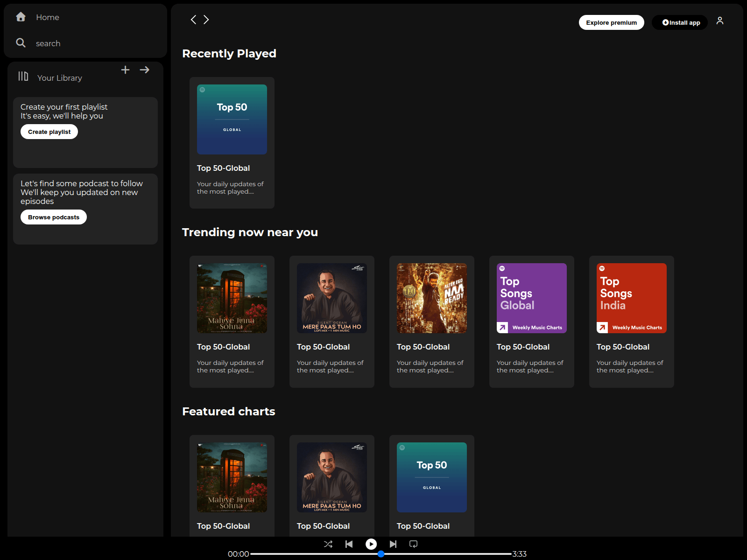Click the Top 50-Global title under Naa Ready cover
This screenshot has height=560, width=747.
pyautogui.click(x=423, y=347)
